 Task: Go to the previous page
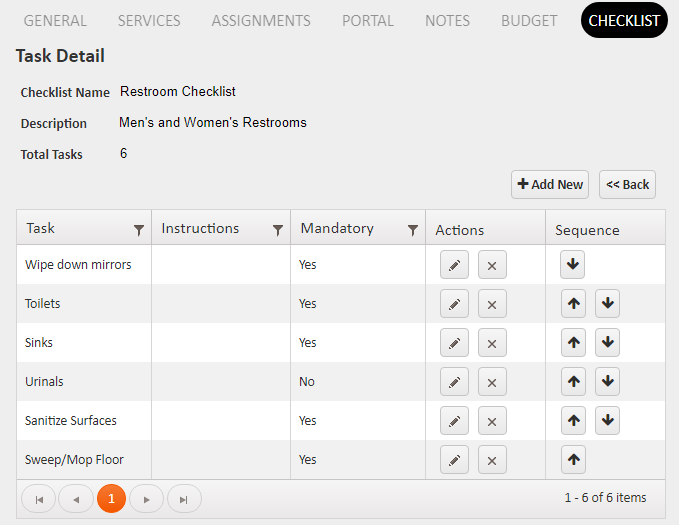tap(76, 499)
